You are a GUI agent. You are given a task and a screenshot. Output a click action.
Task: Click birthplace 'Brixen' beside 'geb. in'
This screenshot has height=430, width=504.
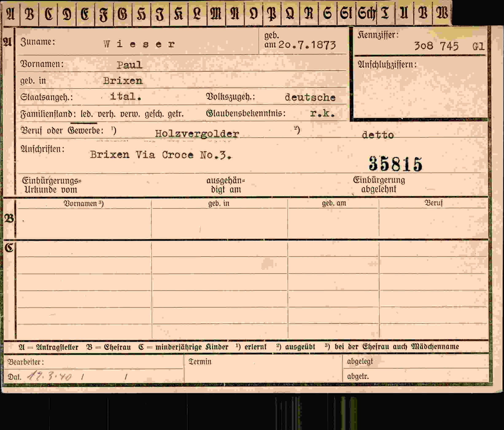(x=123, y=81)
